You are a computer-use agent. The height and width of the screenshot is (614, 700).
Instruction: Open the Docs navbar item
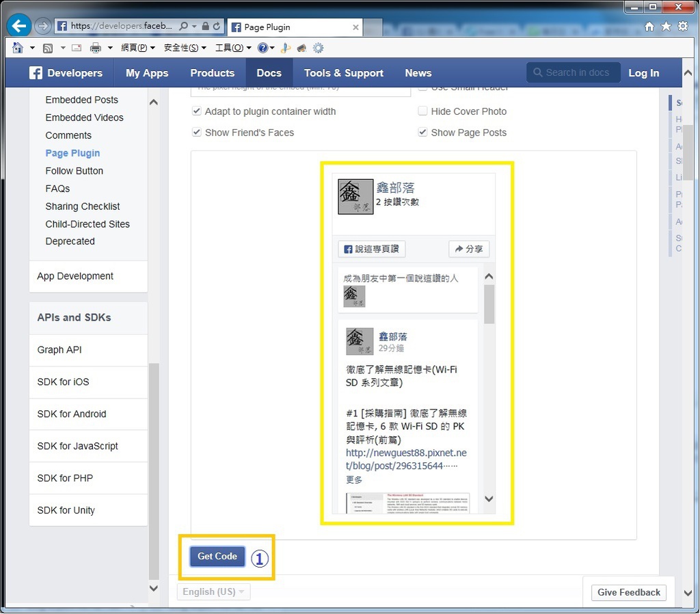click(269, 72)
